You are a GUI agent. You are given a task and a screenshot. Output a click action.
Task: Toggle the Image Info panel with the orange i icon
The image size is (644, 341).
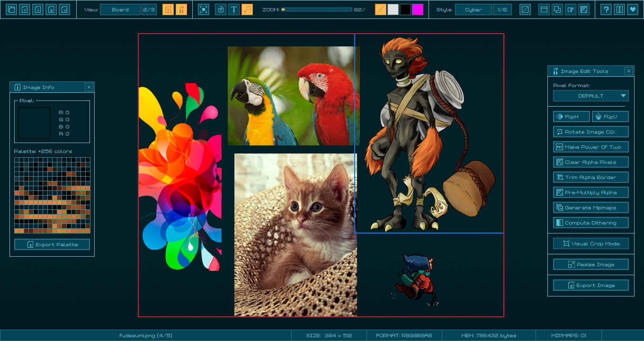click(x=168, y=9)
